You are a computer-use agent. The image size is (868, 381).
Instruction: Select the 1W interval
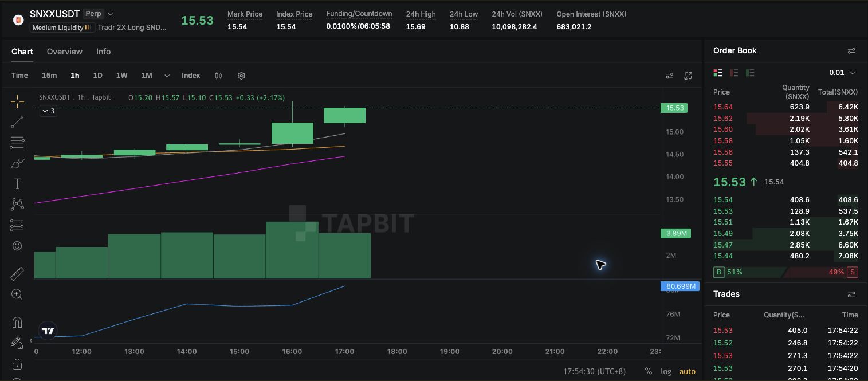point(121,76)
